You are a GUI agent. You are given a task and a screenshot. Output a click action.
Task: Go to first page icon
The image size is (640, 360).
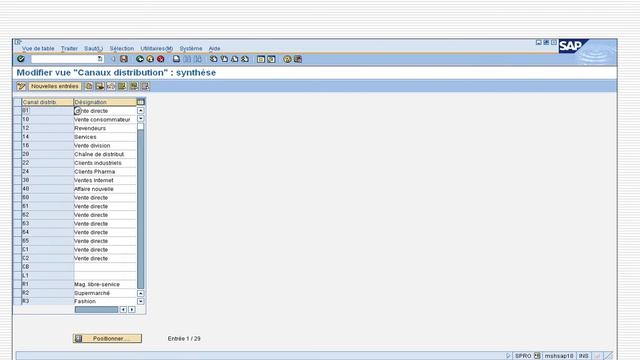(x=213, y=59)
